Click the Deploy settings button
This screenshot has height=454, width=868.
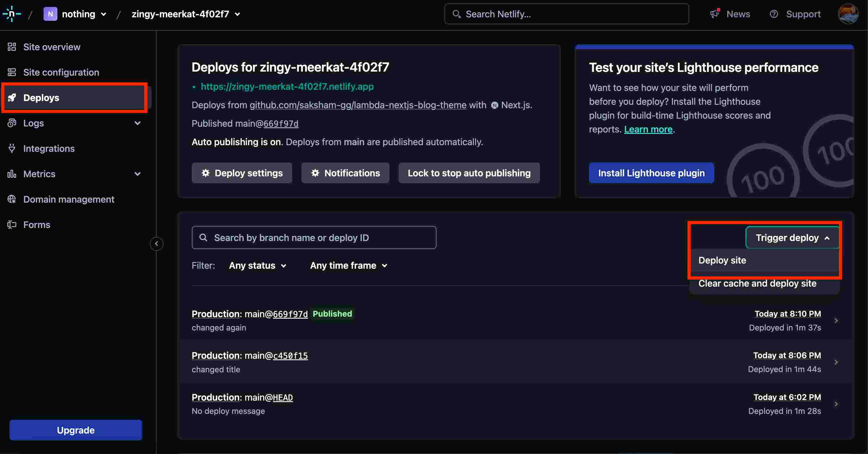242,173
